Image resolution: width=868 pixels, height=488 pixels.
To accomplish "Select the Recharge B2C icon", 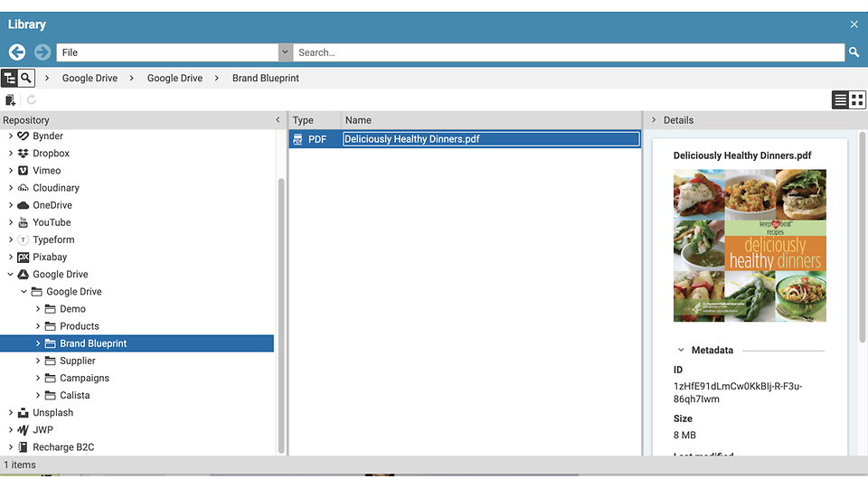I will click(23, 447).
